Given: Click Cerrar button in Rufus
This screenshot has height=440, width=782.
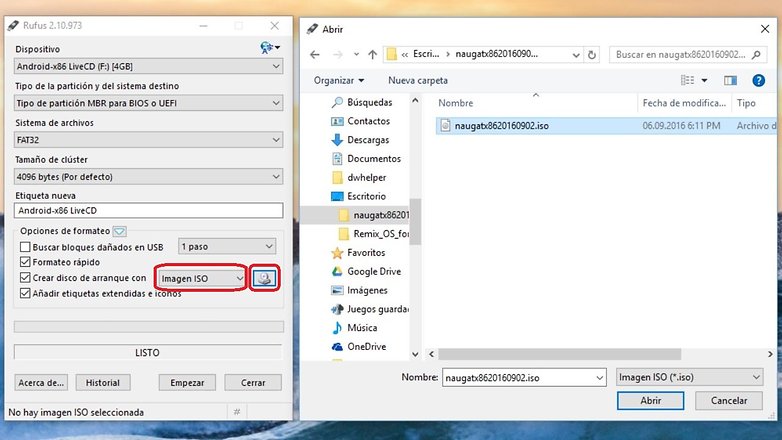Looking at the screenshot, I should pyautogui.click(x=253, y=383).
